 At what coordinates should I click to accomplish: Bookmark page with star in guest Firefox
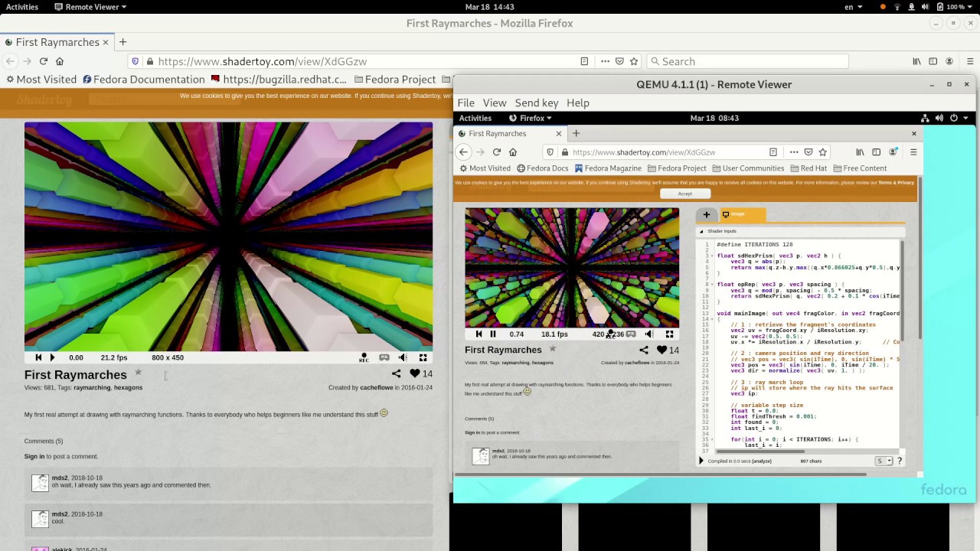point(822,152)
